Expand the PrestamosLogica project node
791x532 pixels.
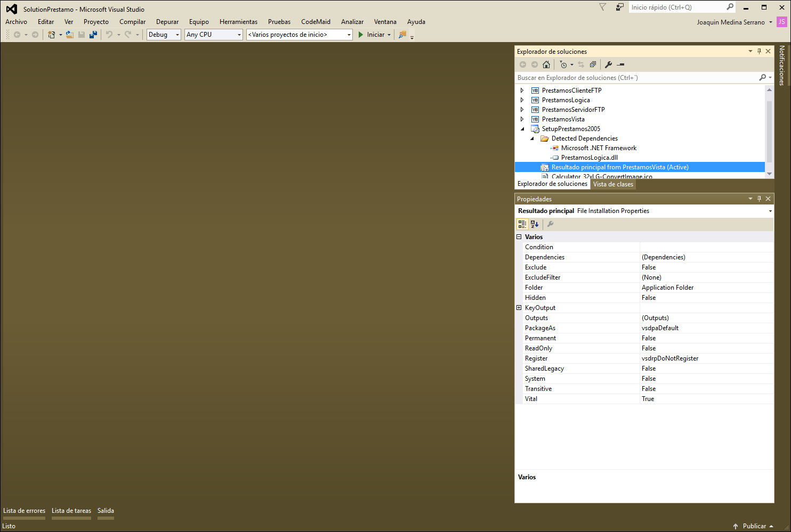click(x=522, y=100)
